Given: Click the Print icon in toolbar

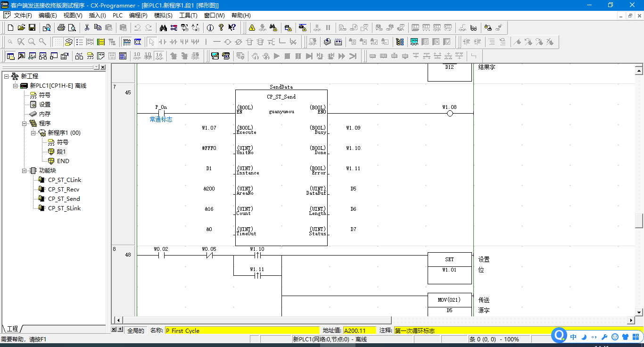Looking at the screenshot, I should [x=61, y=27].
